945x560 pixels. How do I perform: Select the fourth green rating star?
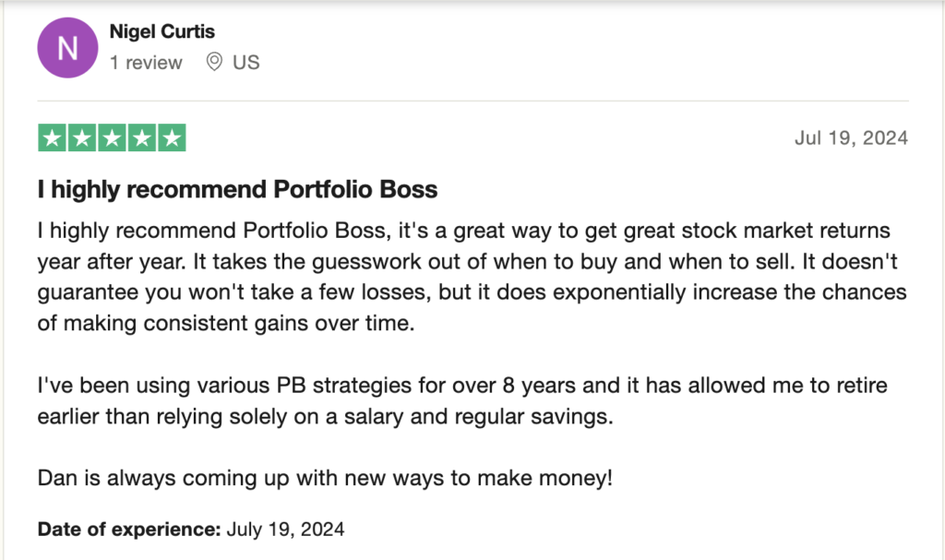click(142, 138)
